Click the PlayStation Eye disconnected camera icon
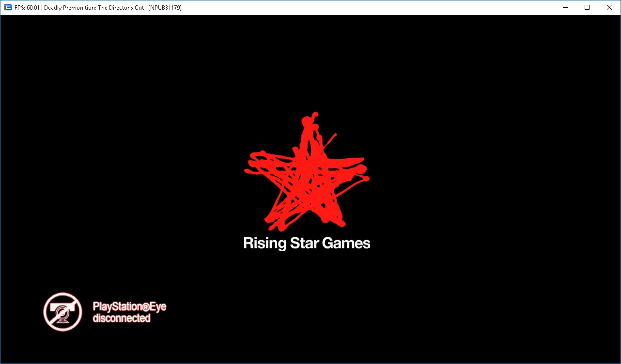Screen dimensions: 621x364 [x=63, y=312]
